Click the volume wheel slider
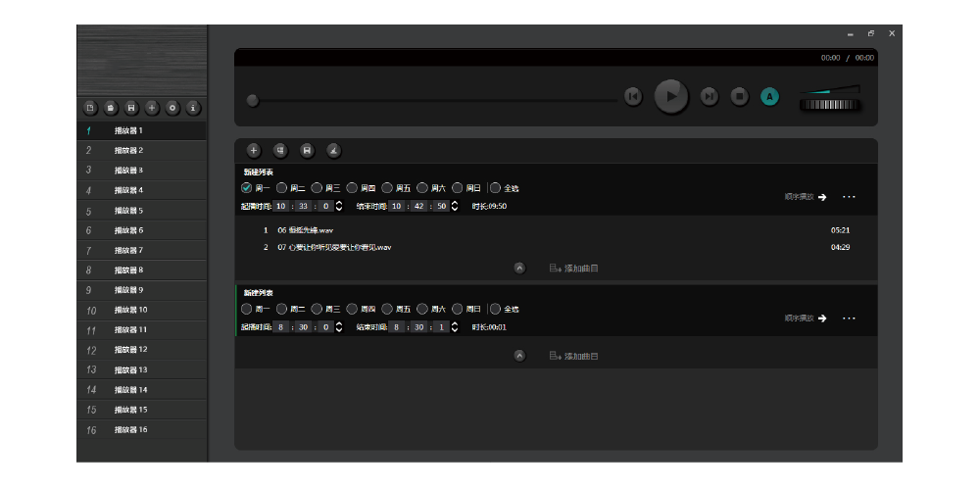This screenshot has height=490, width=980. point(828,106)
